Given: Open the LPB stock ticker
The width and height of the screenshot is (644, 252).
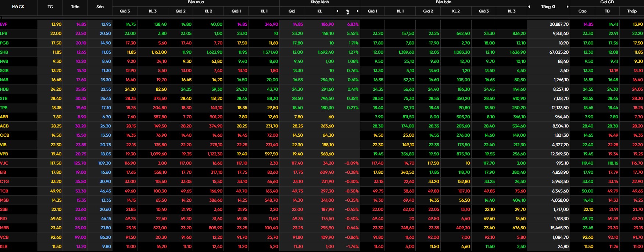Looking at the screenshot, I should click(x=4, y=33).
